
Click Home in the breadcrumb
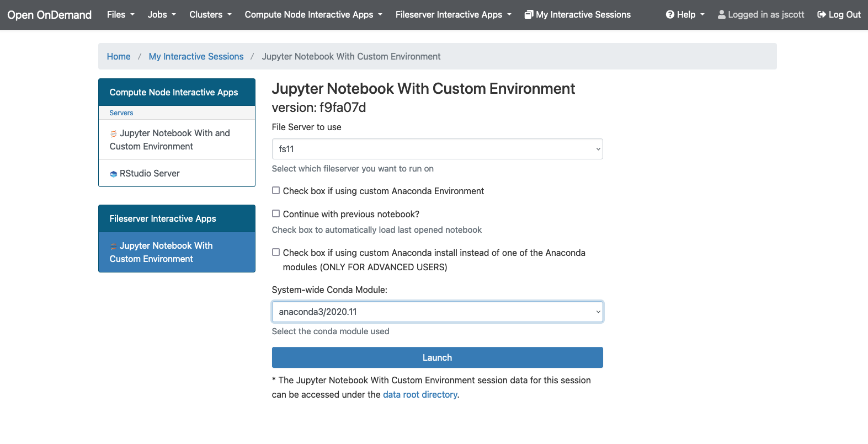[x=119, y=56]
